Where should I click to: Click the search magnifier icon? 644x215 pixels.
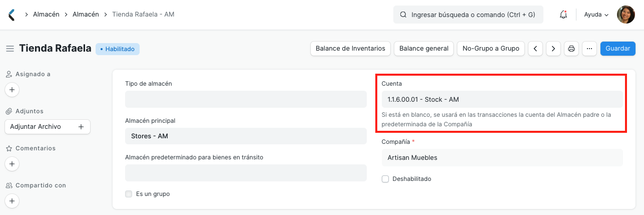coord(403,15)
